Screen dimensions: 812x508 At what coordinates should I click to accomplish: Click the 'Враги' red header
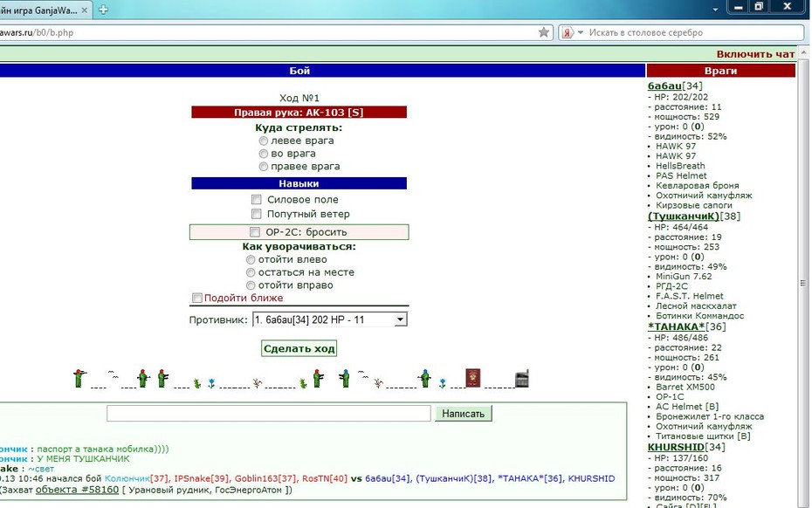[x=720, y=71]
